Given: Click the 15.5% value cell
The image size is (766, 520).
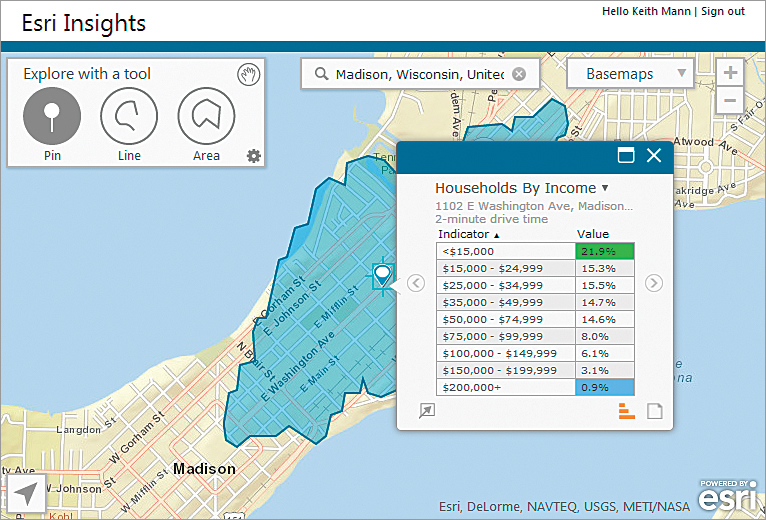Looking at the screenshot, I should 605,285.
